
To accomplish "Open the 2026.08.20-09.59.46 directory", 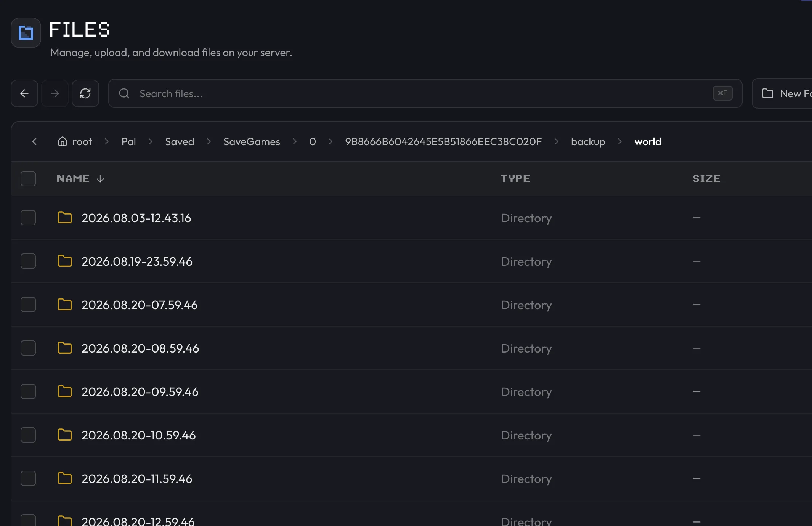I will [140, 392].
